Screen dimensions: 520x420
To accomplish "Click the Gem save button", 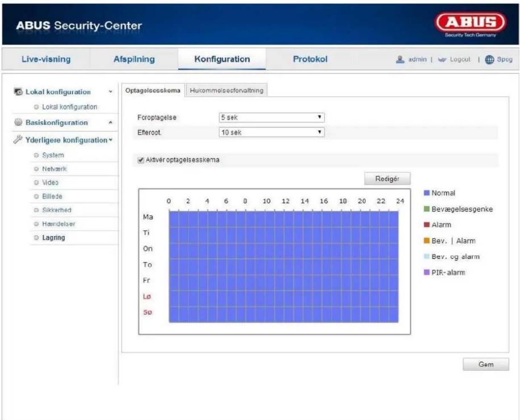I will click(486, 364).
